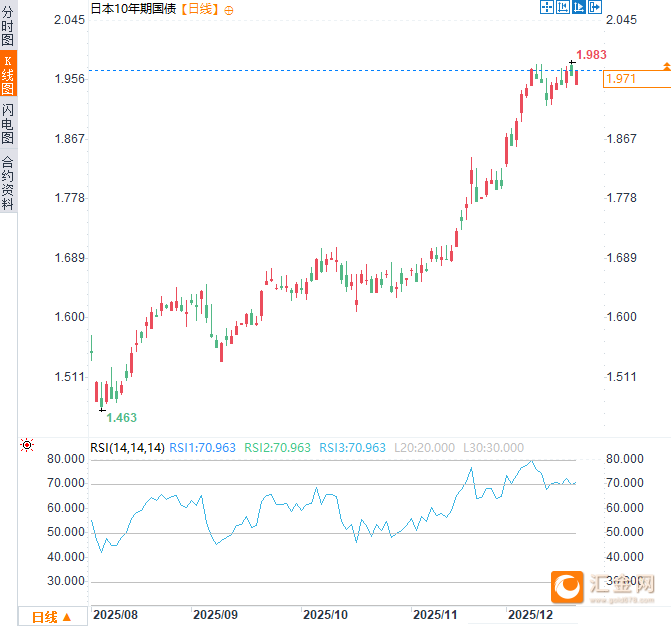This screenshot has width=671, height=626.
Task: Click the 1.983 high price label
Action: point(592,55)
